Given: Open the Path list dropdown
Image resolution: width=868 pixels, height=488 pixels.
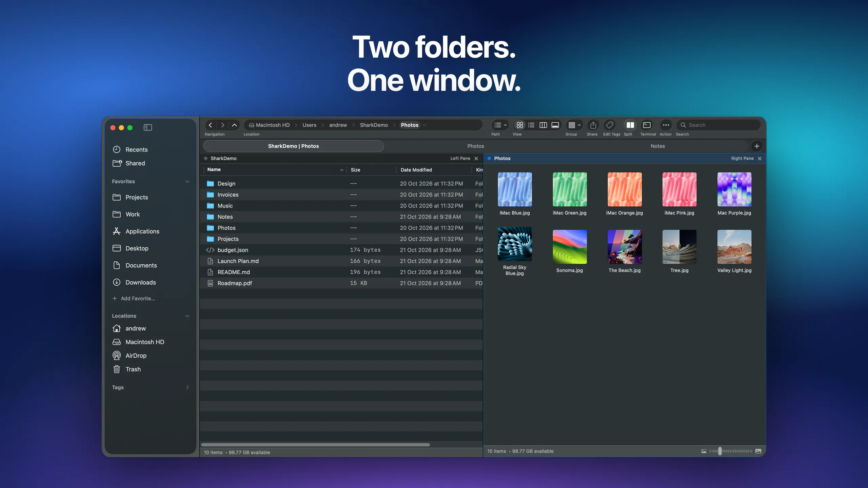Looking at the screenshot, I should [x=500, y=125].
